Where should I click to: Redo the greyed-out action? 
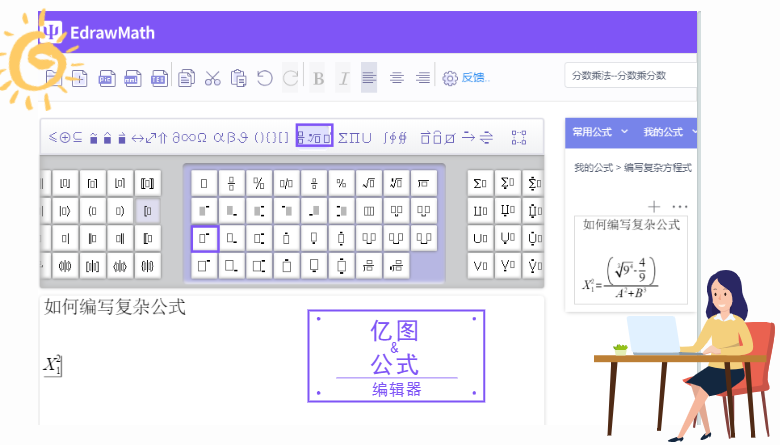pos(291,78)
